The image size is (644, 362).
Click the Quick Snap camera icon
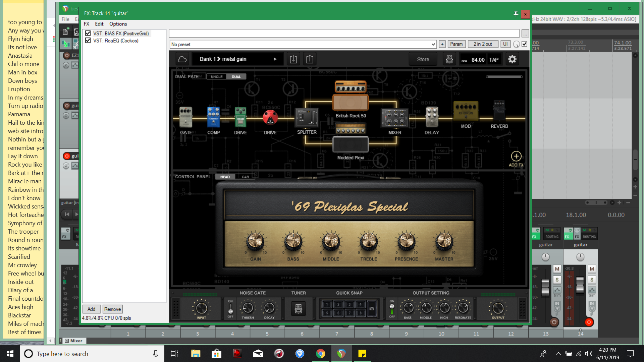[x=372, y=308]
